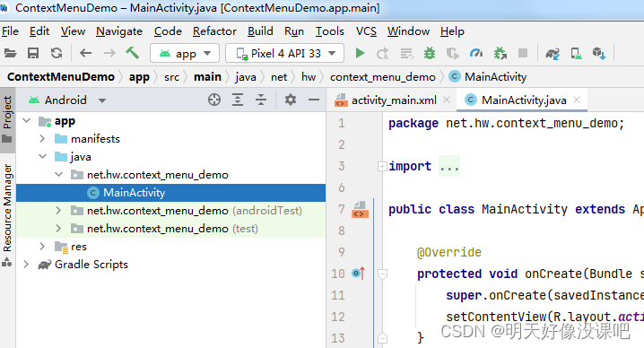Select the Gradle Scripts row

pos(170,265)
